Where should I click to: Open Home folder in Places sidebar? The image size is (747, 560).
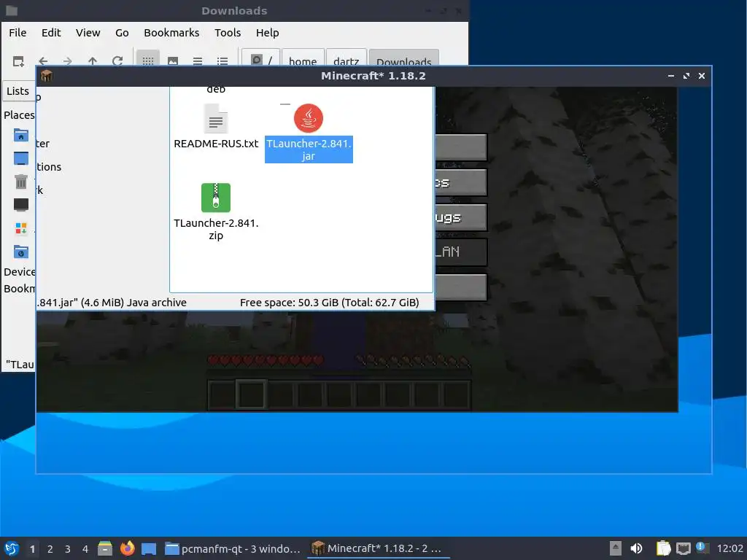[x=20, y=136]
